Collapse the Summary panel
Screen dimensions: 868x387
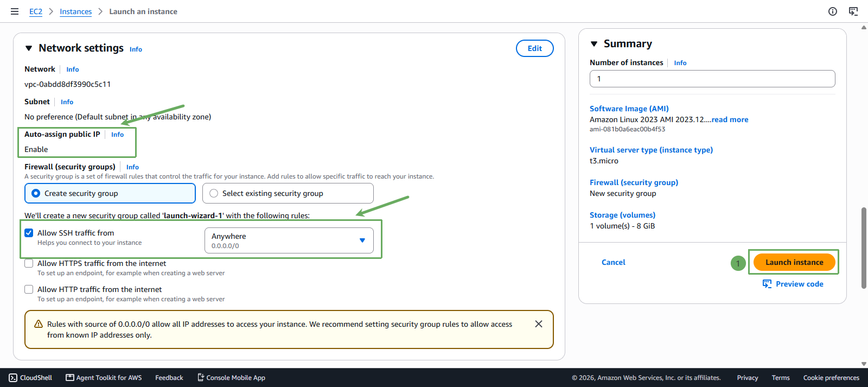point(594,44)
